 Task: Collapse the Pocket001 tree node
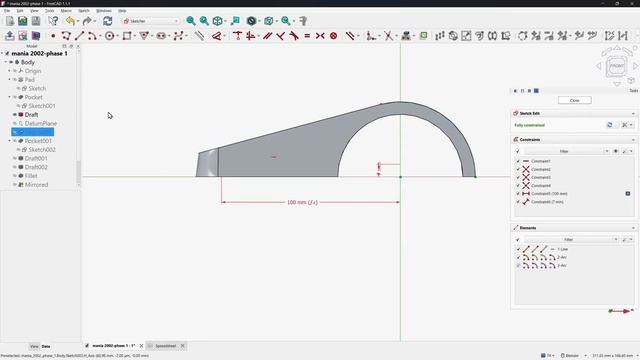coord(9,141)
